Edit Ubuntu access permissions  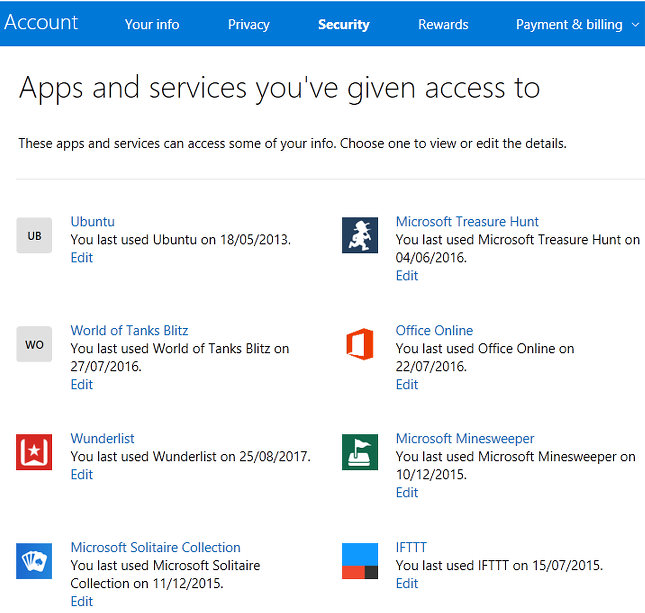coord(82,258)
